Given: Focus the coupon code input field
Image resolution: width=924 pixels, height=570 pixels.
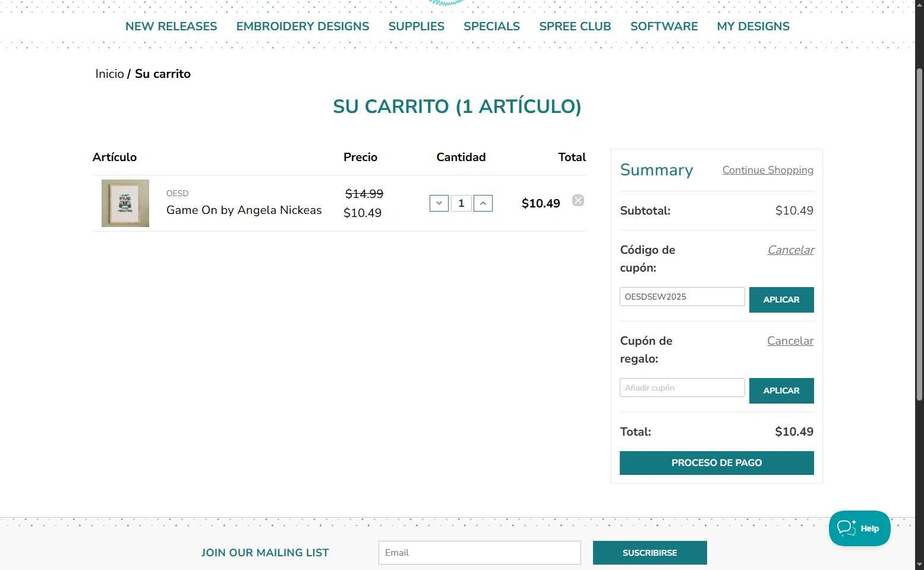Looking at the screenshot, I should [682, 297].
